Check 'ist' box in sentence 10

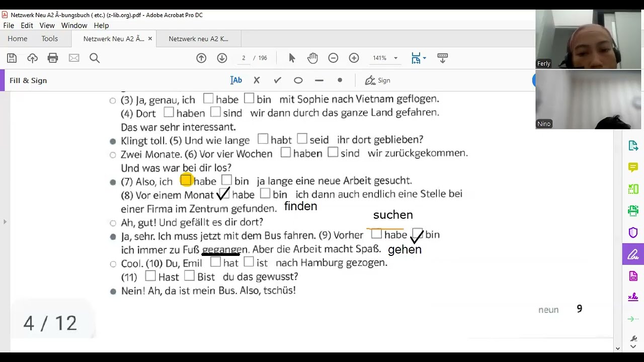pyautogui.click(x=249, y=261)
